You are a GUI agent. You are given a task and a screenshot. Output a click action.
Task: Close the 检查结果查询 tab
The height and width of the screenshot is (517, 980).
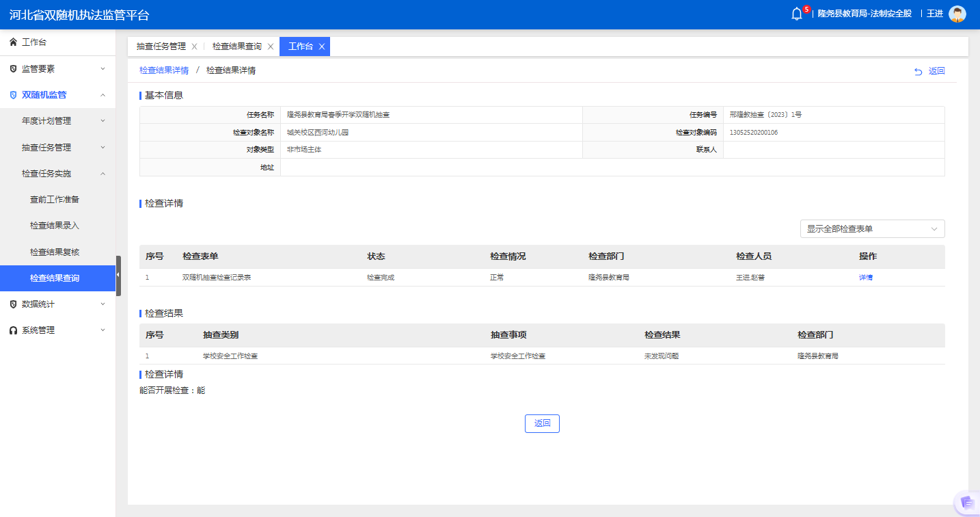click(270, 47)
